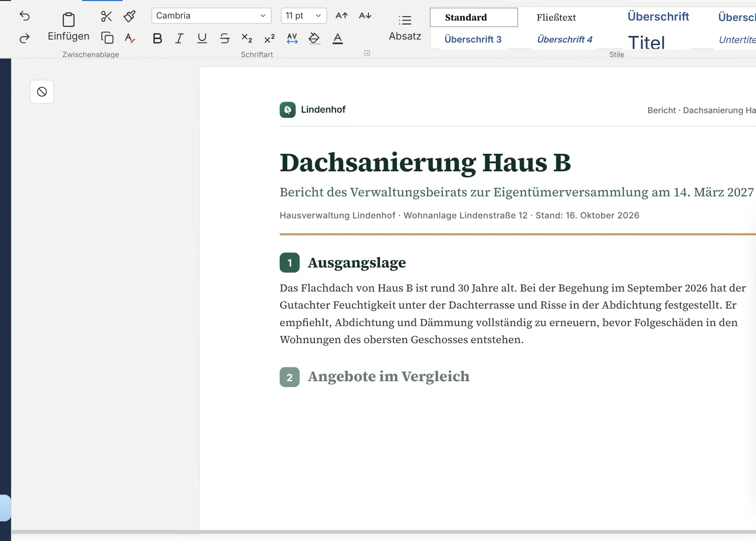Clear formatting with the A-slash icon
The width and height of the screenshot is (756, 541).
point(130,38)
